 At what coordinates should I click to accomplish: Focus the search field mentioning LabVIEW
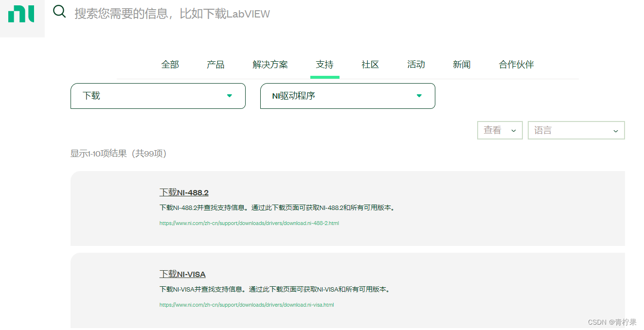[x=172, y=14]
